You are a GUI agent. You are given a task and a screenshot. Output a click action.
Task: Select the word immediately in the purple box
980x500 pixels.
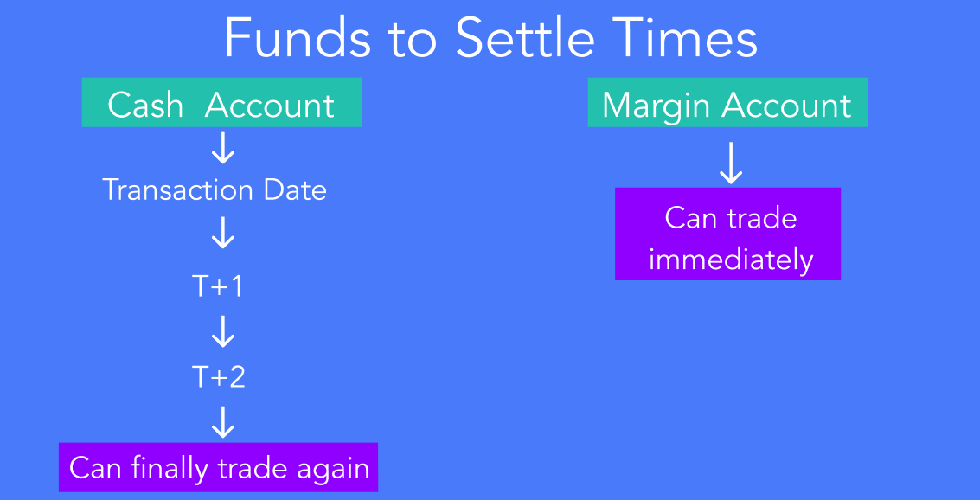(x=731, y=259)
